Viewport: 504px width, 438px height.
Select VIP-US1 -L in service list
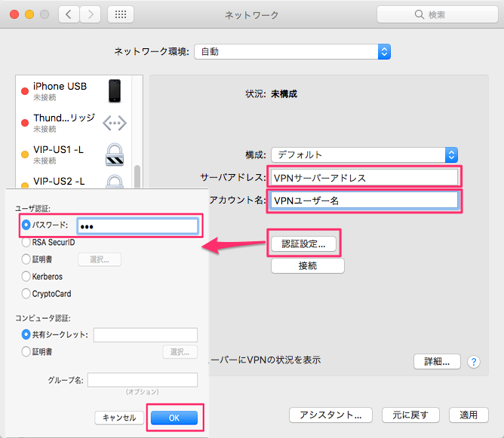(74, 155)
